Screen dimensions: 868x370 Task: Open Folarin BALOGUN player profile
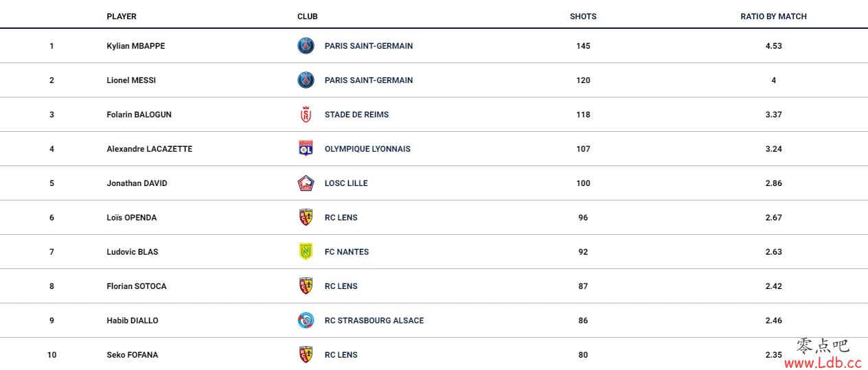click(x=139, y=115)
